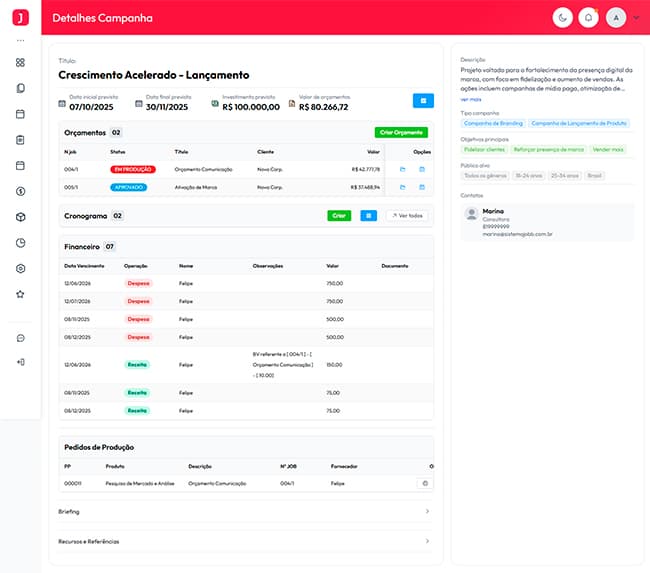Open document icon for job 004/1
Screen dimensions: 650x573
[422, 169]
